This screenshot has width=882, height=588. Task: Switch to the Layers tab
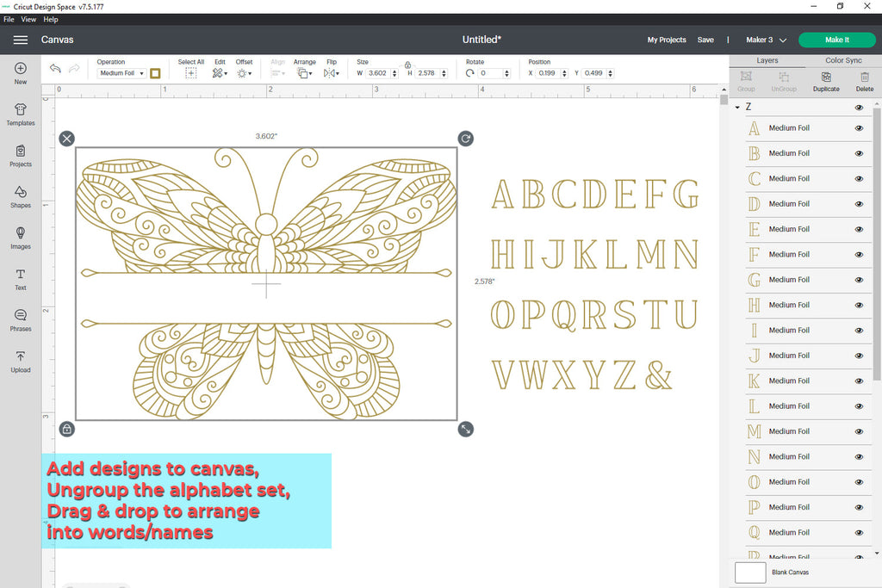pos(767,61)
